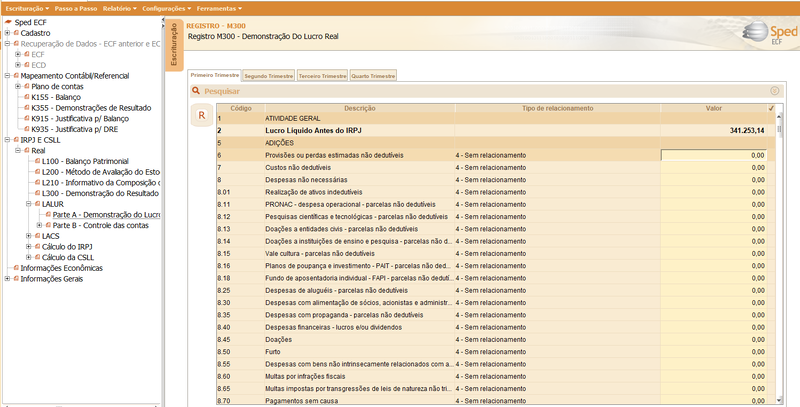Open the Relatório menu
This screenshot has width=800, height=407.
(x=119, y=9)
